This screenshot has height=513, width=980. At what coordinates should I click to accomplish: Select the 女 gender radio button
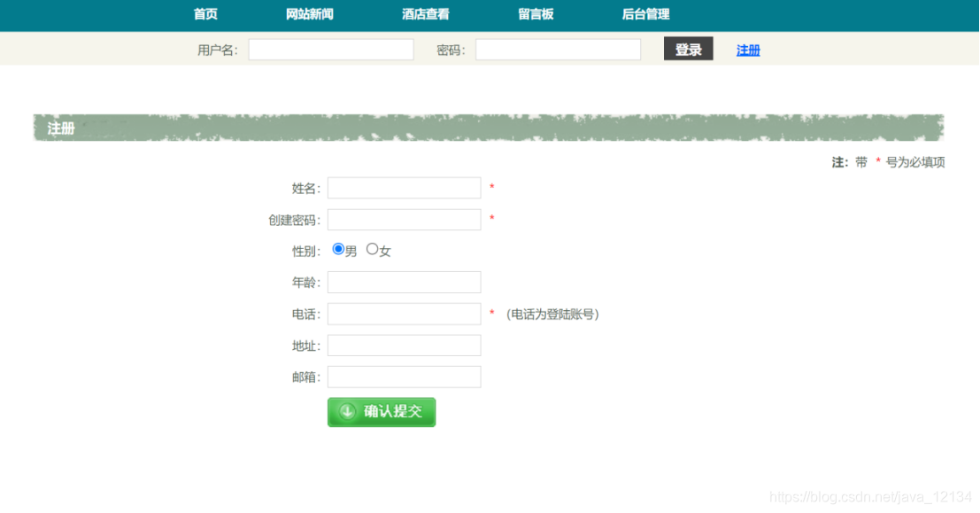click(372, 249)
